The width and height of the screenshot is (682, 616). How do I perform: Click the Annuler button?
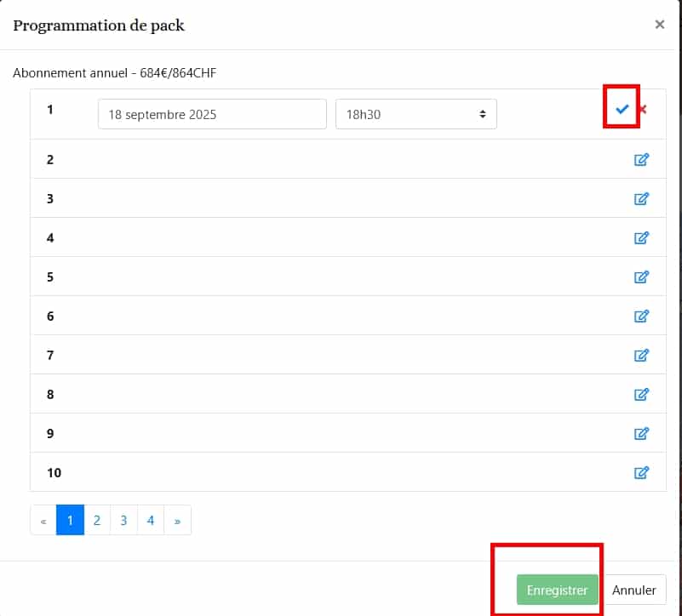point(634,590)
